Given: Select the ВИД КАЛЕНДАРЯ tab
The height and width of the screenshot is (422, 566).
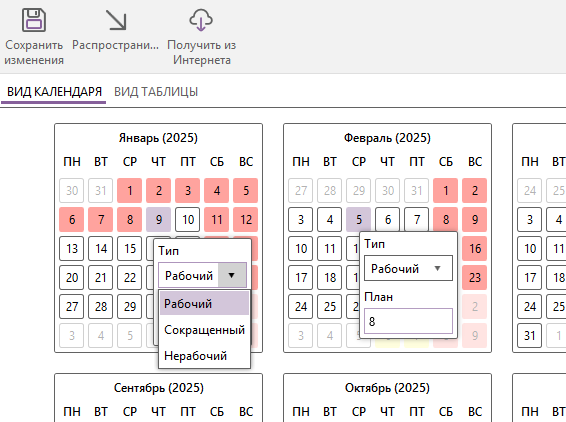Looking at the screenshot, I should 54,92.
